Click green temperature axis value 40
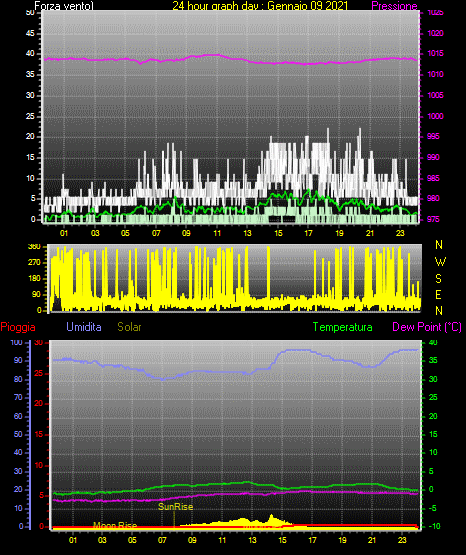The image size is (466, 555). (x=433, y=342)
